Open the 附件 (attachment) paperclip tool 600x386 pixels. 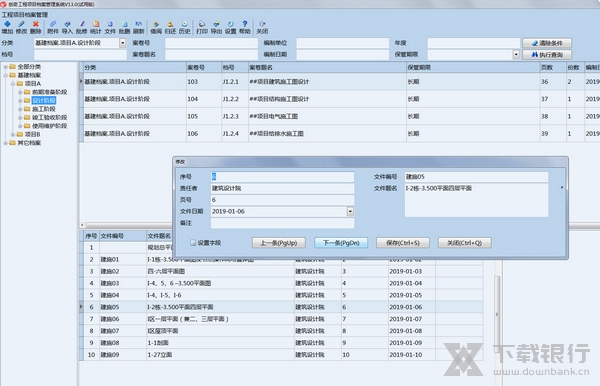tap(53, 27)
